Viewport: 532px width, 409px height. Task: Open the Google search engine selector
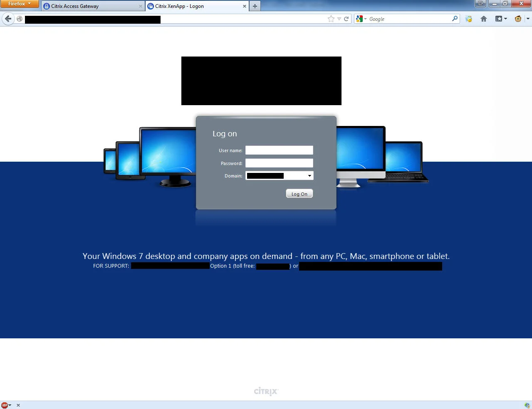[x=361, y=19]
